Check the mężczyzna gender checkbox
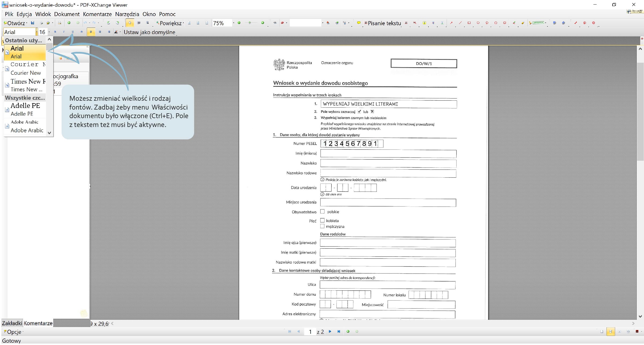 tap(322, 226)
